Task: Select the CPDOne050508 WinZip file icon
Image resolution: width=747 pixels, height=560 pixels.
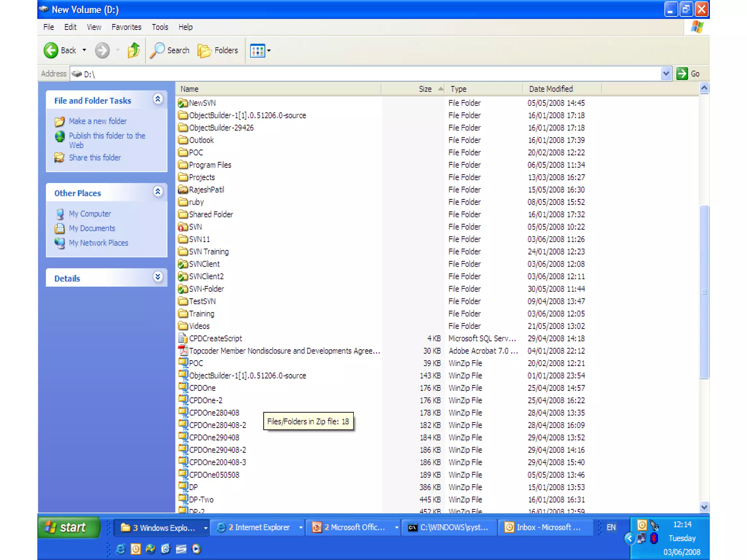Action: [x=183, y=474]
